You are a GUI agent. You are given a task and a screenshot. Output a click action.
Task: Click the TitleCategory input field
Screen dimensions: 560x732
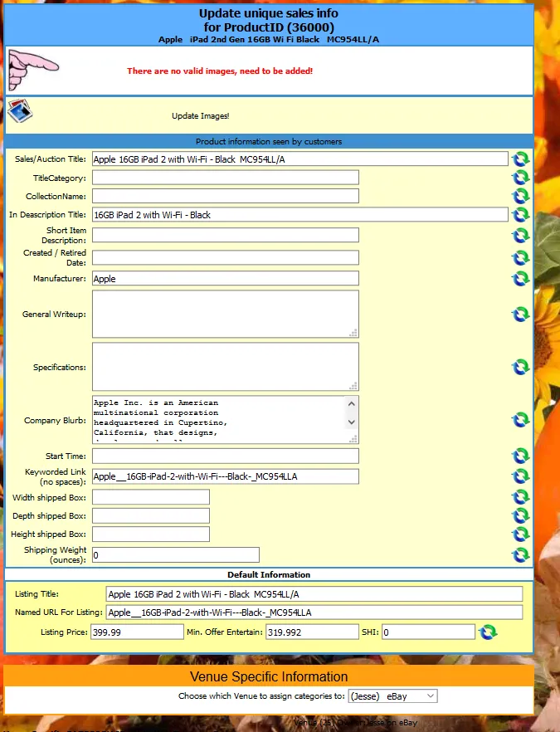pyautogui.click(x=226, y=178)
